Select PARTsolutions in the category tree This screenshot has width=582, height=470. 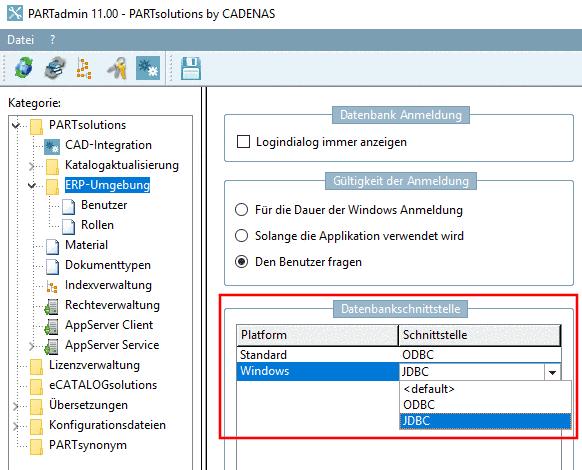88,125
